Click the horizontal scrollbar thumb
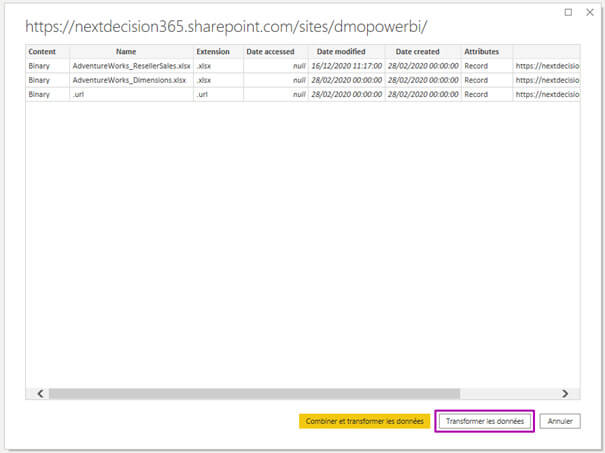 click(255, 394)
